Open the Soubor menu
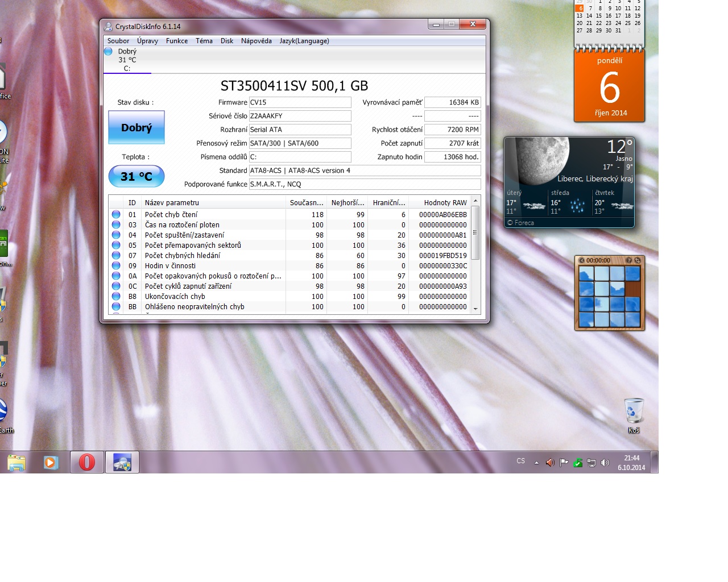This screenshot has width=728, height=582. tap(118, 41)
